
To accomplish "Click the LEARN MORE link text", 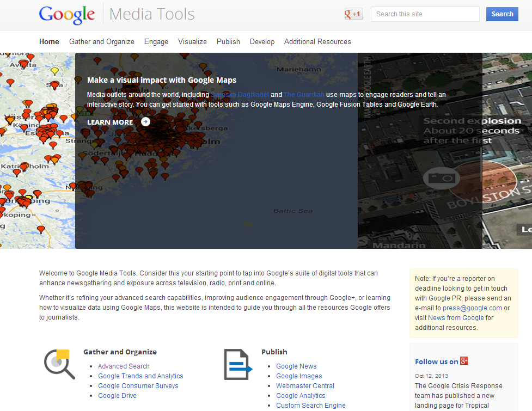I will tap(110, 122).
